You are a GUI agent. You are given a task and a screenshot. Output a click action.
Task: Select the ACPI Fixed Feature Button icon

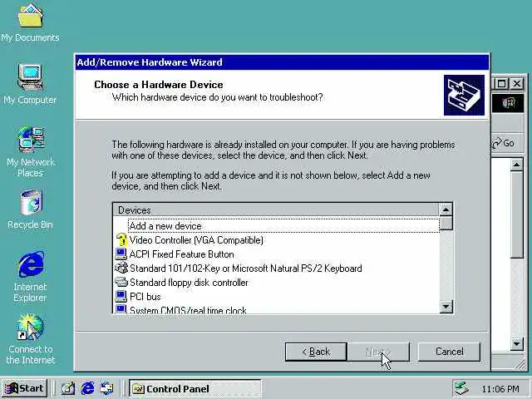pyautogui.click(x=121, y=254)
